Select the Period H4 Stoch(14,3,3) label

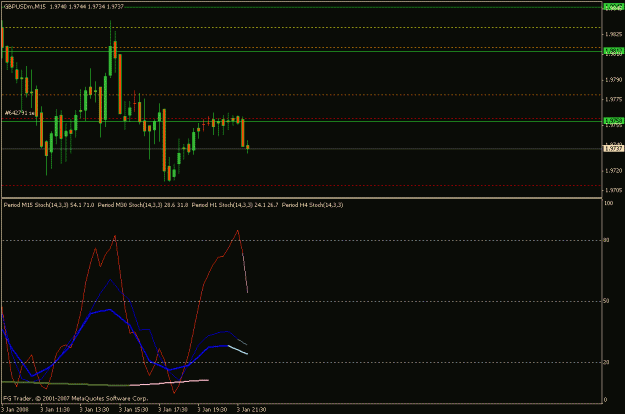312,205
